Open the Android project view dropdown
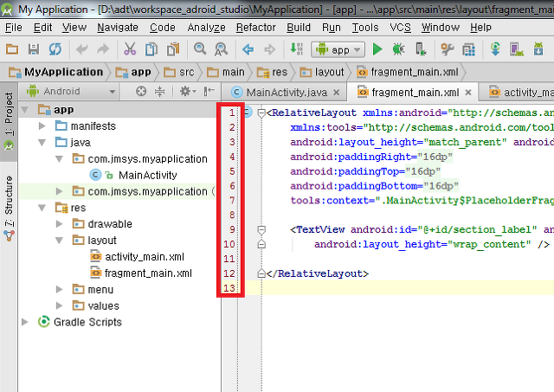This screenshot has height=392, width=554. point(71,92)
